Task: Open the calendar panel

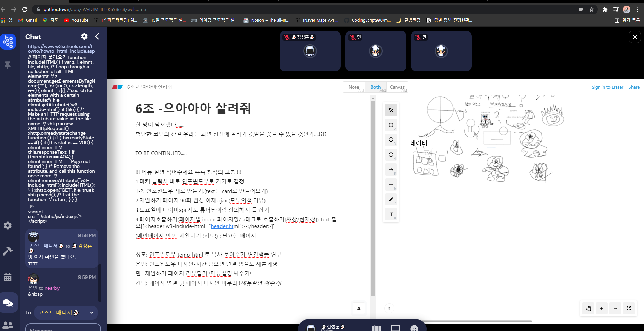Action: click(x=8, y=277)
